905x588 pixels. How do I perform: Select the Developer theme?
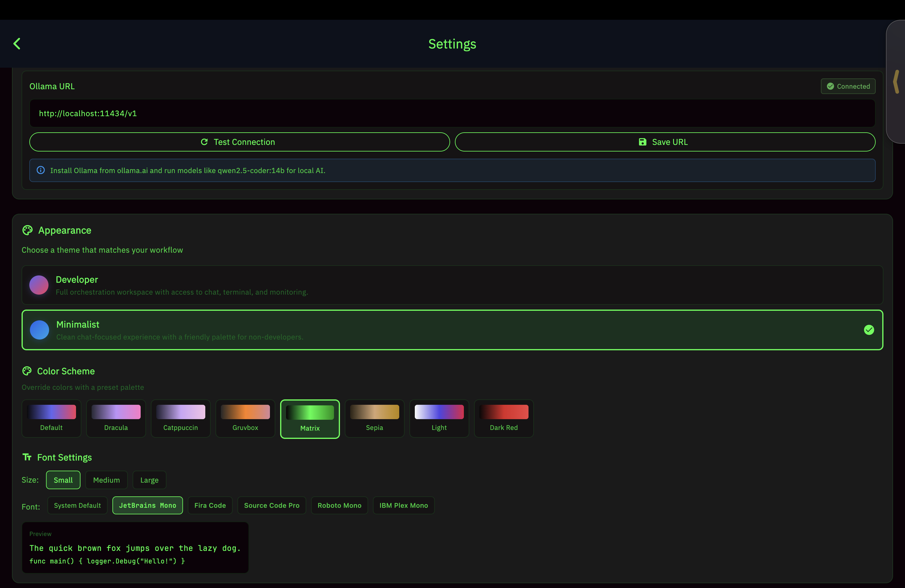452,285
